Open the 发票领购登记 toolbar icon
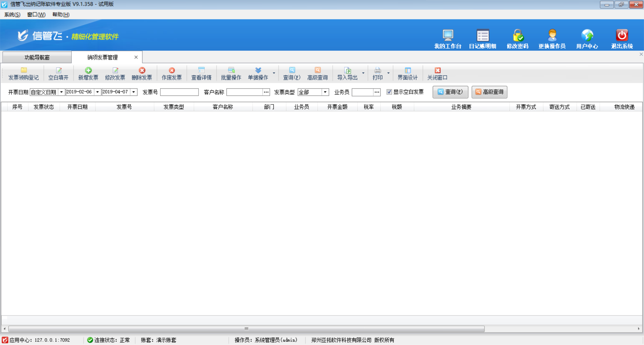644x345 pixels. (x=23, y=73)
